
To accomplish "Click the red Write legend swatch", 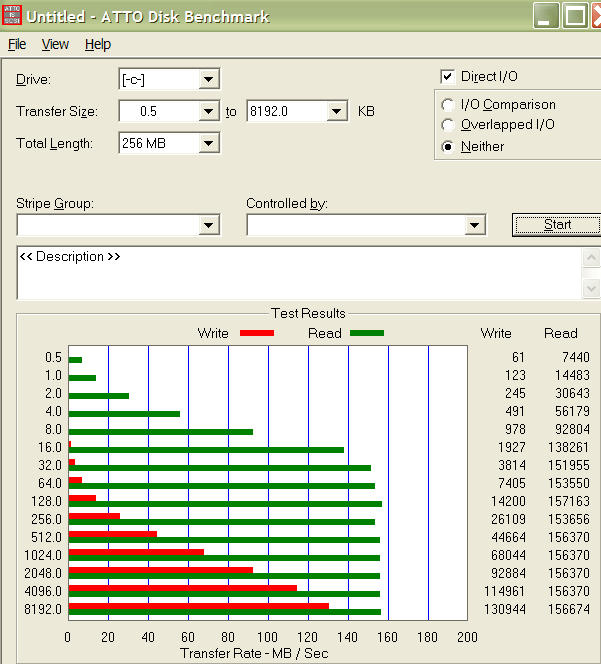I will (257, 333).
